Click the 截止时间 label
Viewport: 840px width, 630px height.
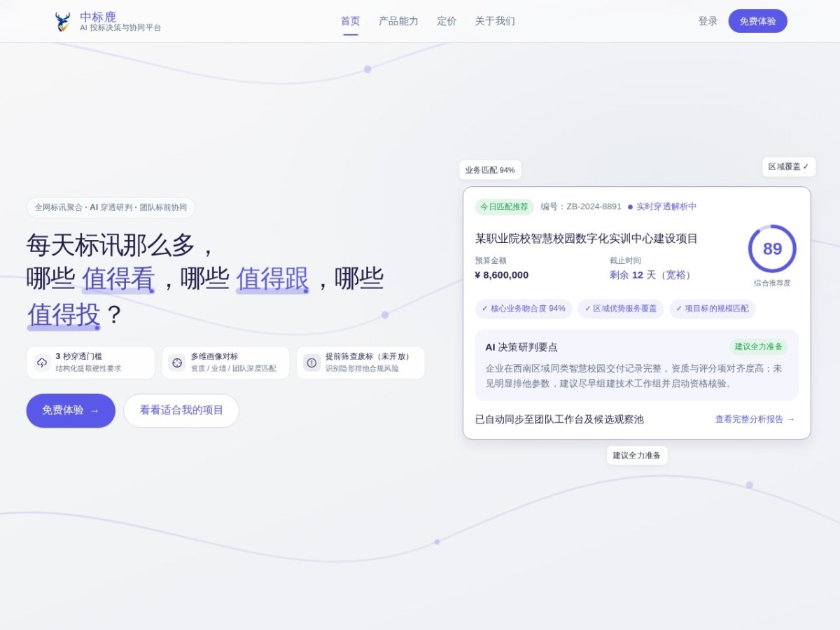(x=625, y=260)
